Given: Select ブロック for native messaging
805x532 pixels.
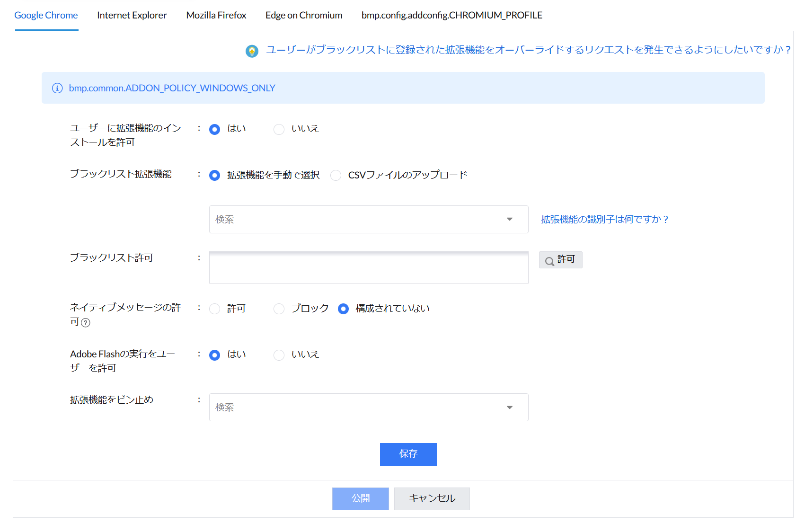Looking at the screenshot, I should [279, 309].
